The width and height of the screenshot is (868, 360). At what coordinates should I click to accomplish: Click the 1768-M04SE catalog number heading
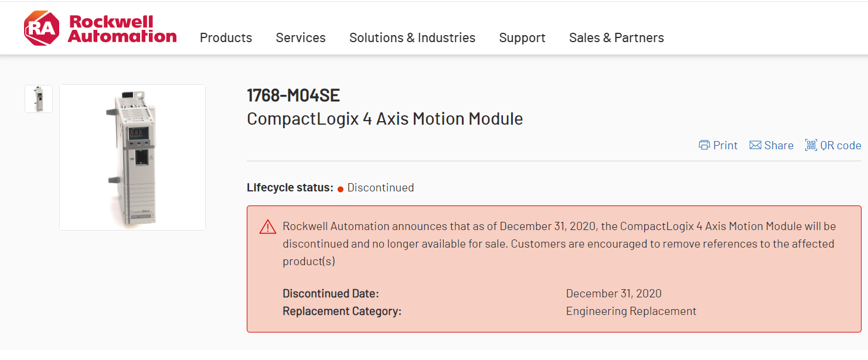point(293,95)
